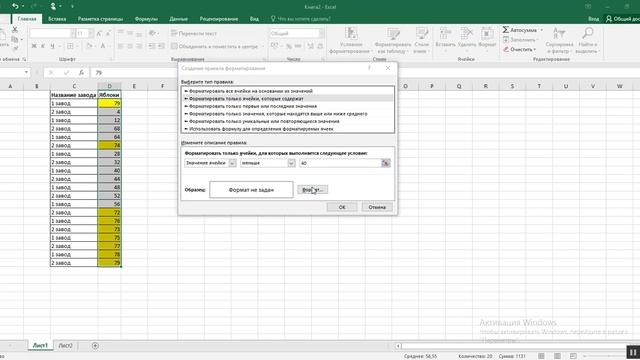Open the 'меньше' operator dropdown

pyautogui.click(x=291, y=163)
